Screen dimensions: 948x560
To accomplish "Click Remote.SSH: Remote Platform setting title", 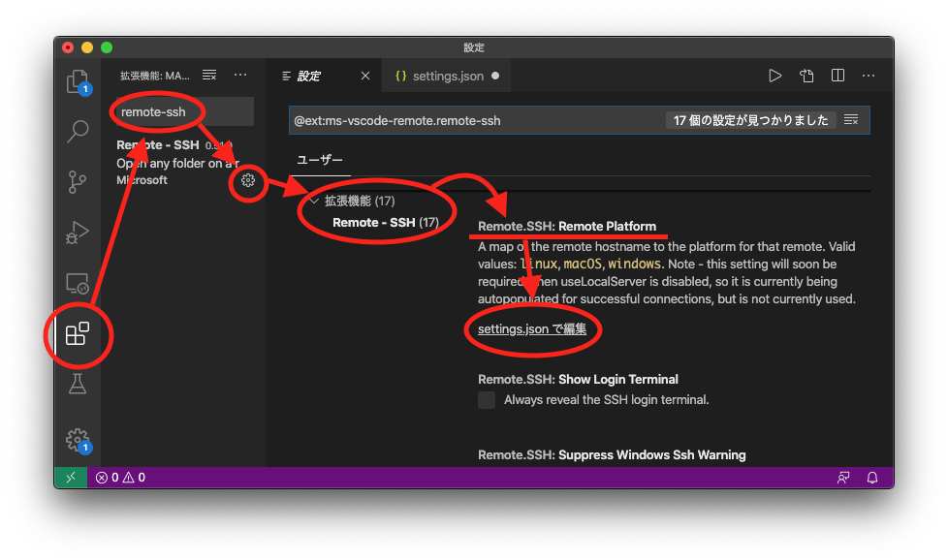I will [x=567, y=227].
